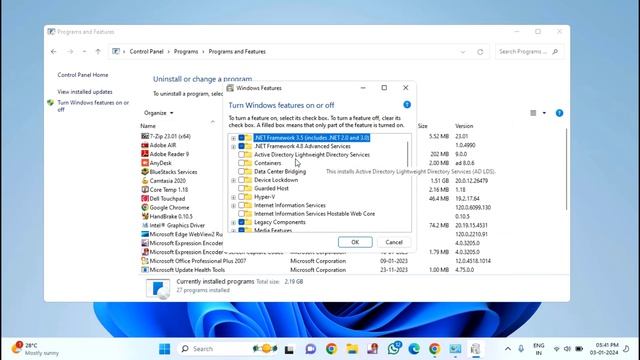Open Microsoft Edge from the taskbar

(x=414, y=349)
